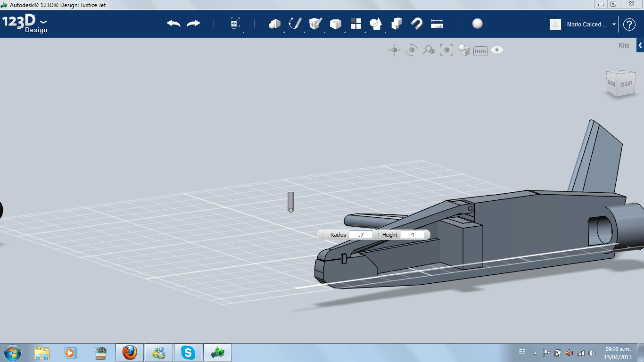
Task: Click the user account avatar
Action: [x=555, y=24]
